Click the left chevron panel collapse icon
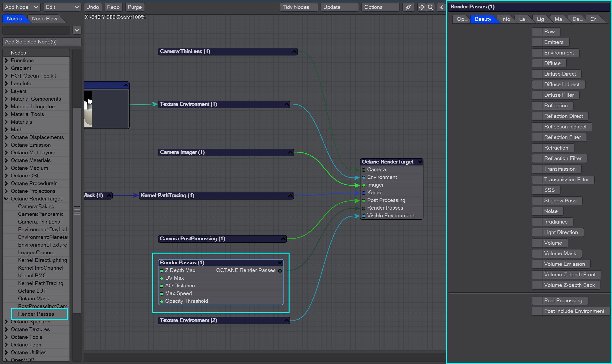Screen dimensions: 612x364 click(x=441, y=7)
